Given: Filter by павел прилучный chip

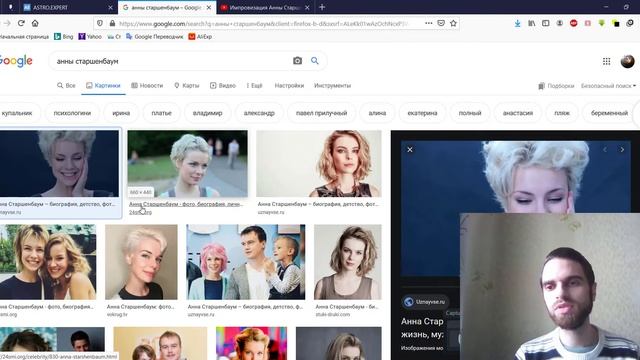Looking at the screenshot, I should point(322,113).
